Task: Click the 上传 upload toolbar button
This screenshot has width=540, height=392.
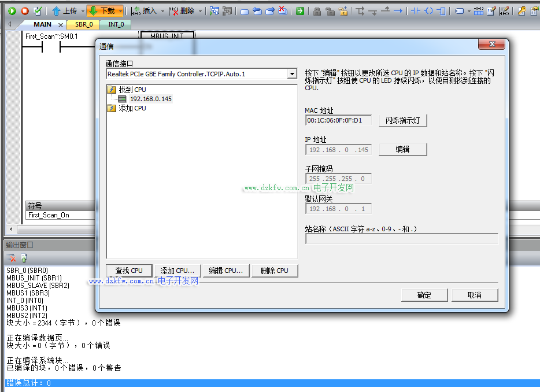Action: click(64, 11)
